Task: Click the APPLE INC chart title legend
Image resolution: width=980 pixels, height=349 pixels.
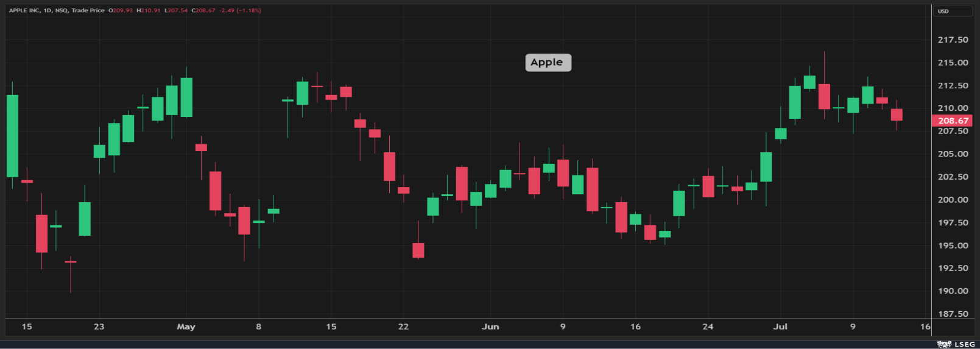Action: click(x=56, y=10)
